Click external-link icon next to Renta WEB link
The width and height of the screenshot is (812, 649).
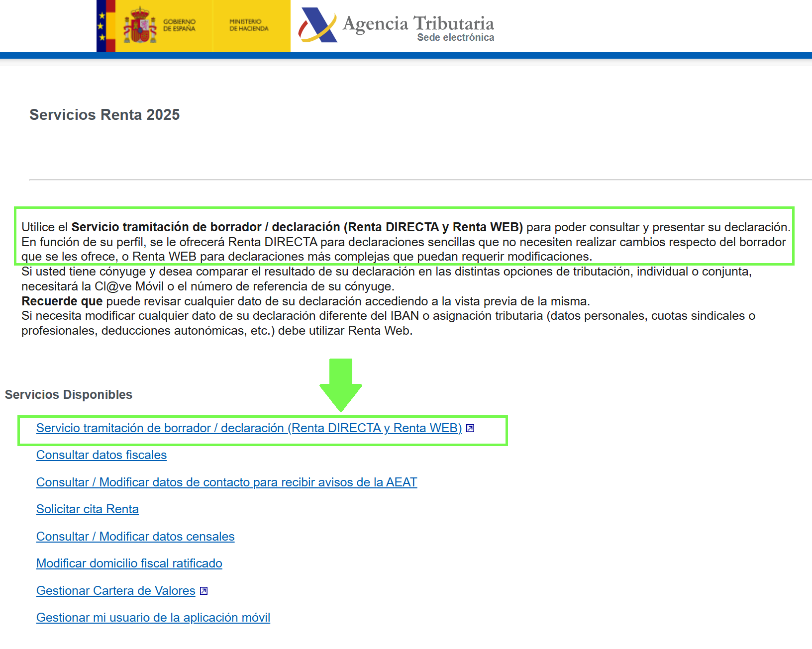[x=470, y=428]
